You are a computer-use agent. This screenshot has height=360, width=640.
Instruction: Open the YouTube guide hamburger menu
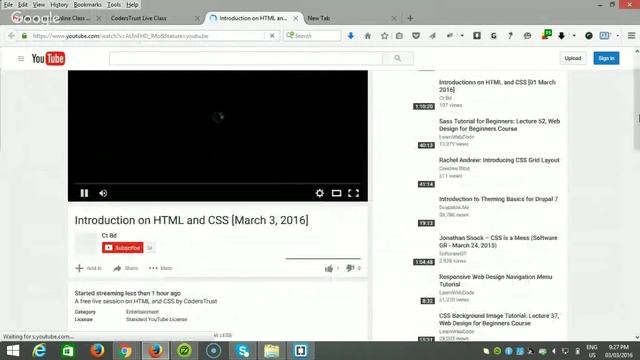21,58
